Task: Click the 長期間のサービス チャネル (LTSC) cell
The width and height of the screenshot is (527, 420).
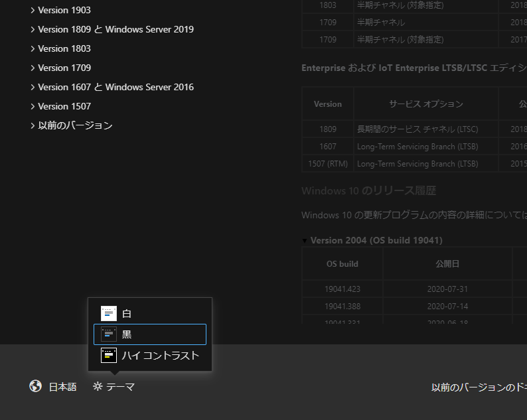Action: click(426, 129)
